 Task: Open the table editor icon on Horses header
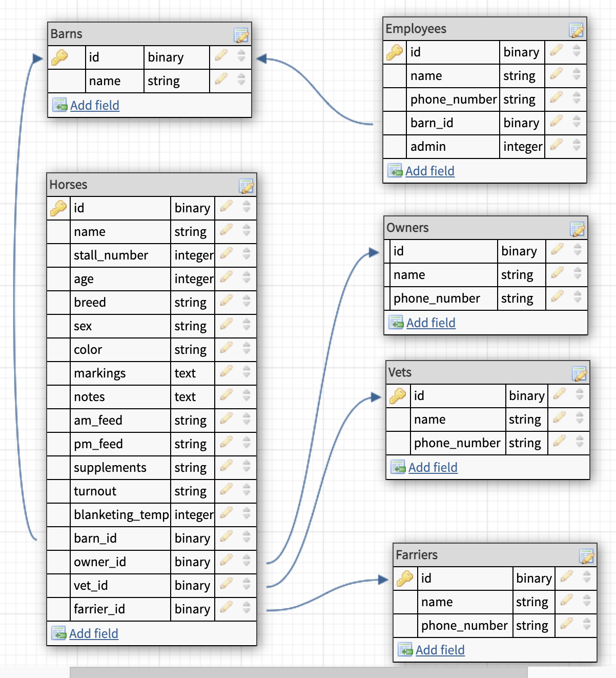pos(247,185)
